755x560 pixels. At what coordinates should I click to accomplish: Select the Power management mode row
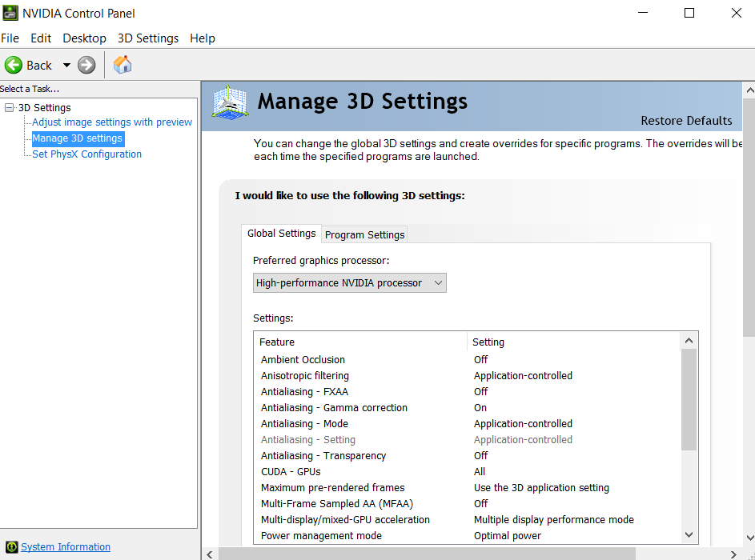point(467,535)
